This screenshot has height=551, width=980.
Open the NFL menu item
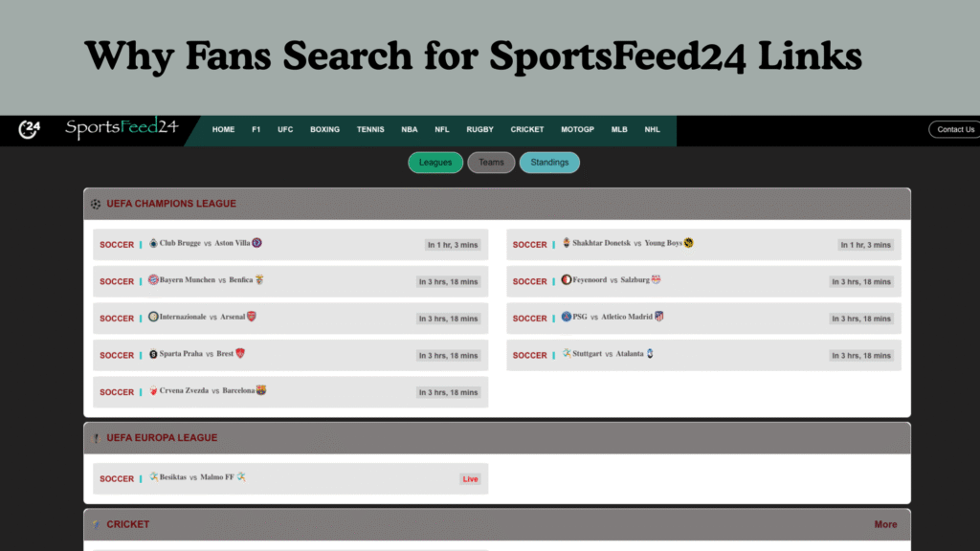click(442, 130)
